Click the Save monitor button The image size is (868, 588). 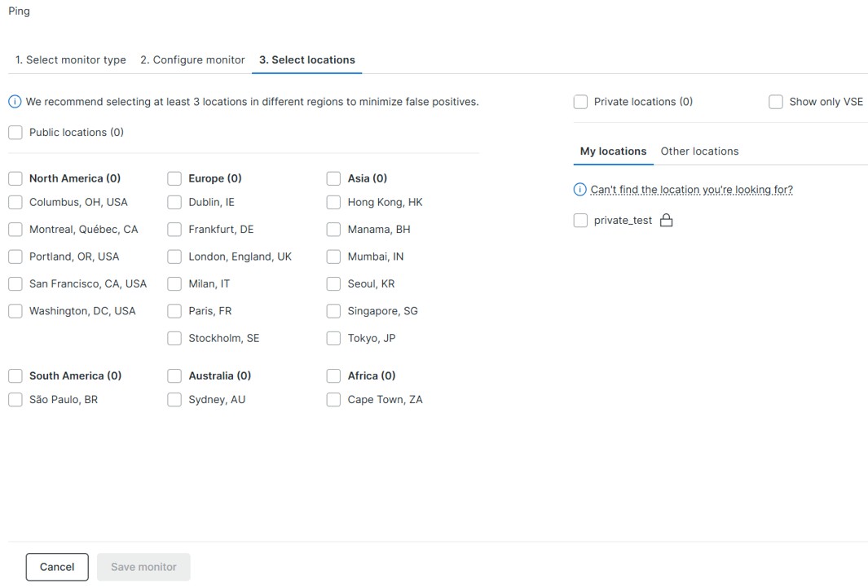[x=143, y=567]
